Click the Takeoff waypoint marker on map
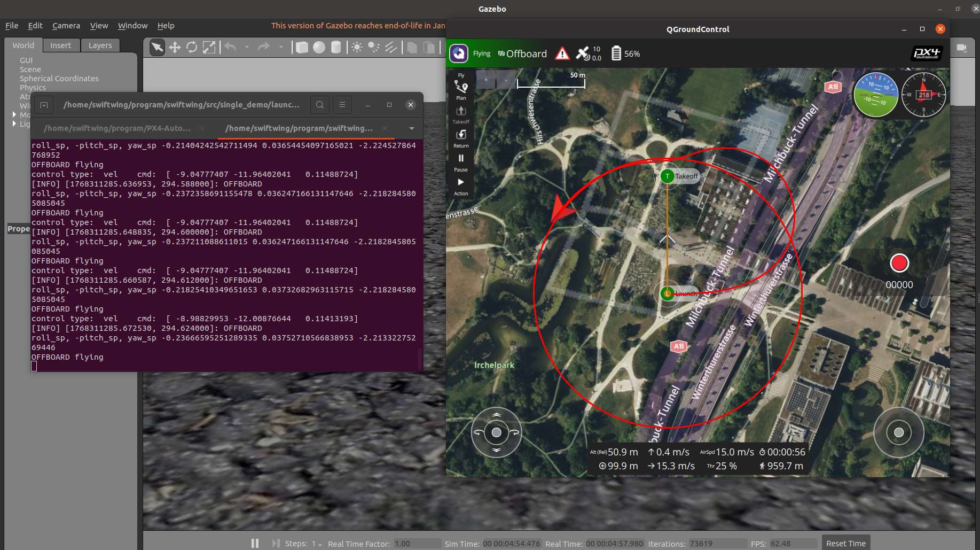The height and width of the screenshot is (550, 980). 667,176
